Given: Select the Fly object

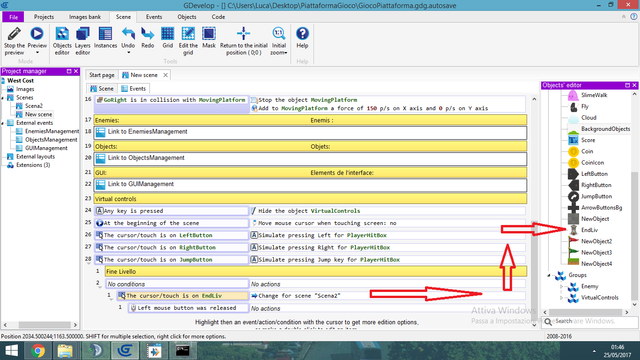Looking at the screenshot, I should click(585, 107).
